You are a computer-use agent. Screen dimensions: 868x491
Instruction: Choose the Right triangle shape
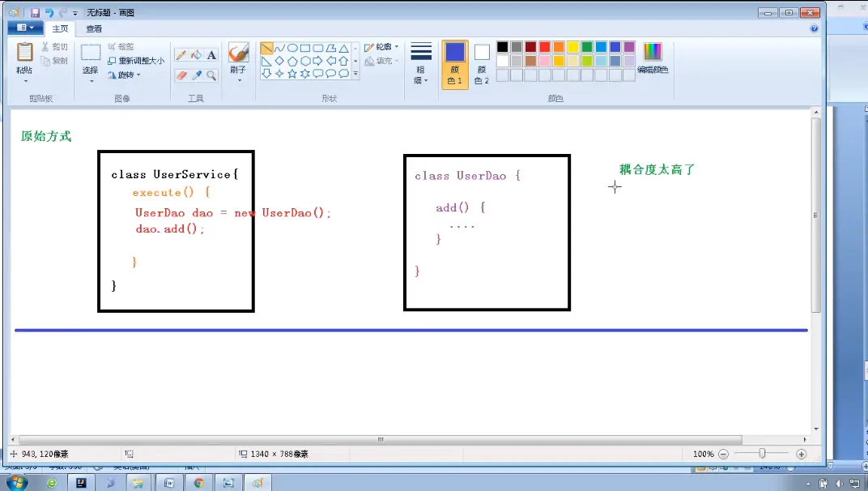coord(266,61)
